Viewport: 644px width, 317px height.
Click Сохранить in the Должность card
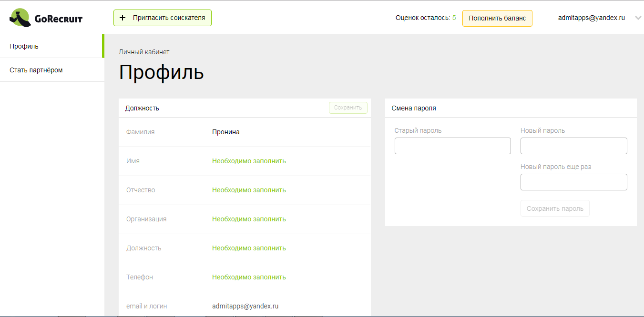tap(348, 108)
